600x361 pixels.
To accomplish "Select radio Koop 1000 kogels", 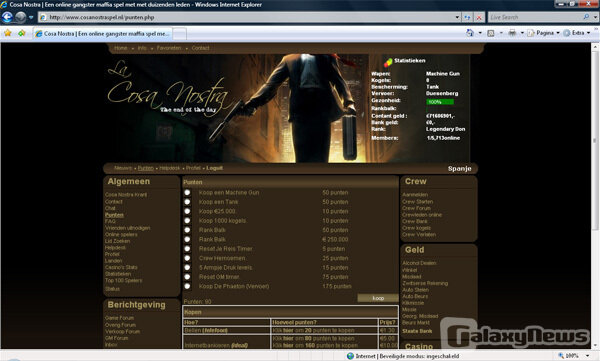I will point(187,221).
